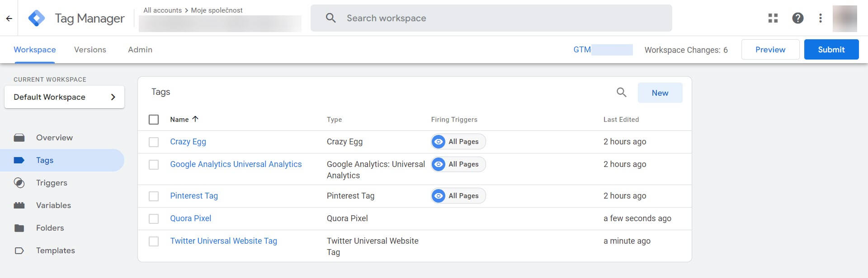Click the Crazy Egg type cell
Viewport: 868px width, 278px height.
344,142
